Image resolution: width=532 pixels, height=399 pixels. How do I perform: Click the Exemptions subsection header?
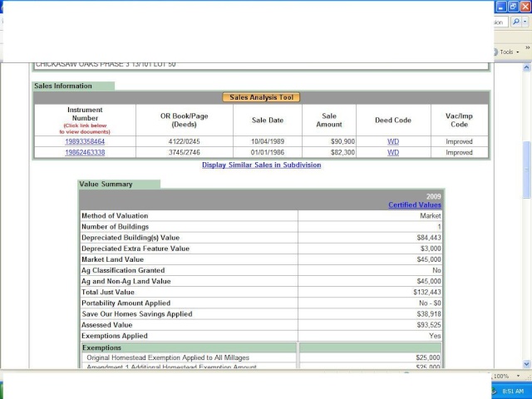(189, 347)
